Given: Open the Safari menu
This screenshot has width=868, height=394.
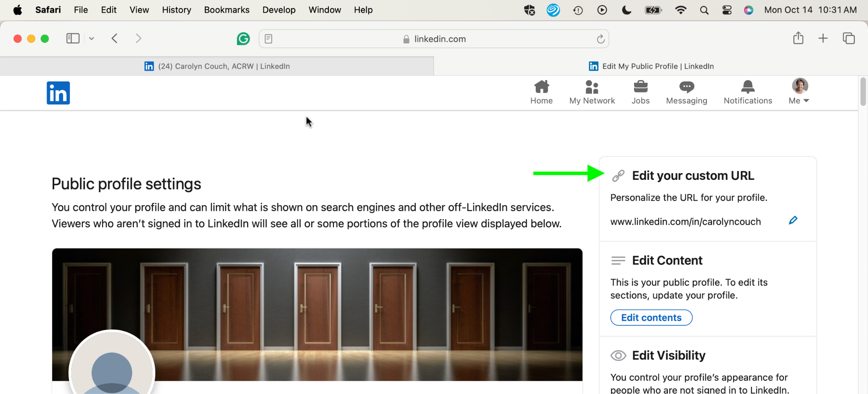Looking at the screenshot, I should [x=48, y=10].
